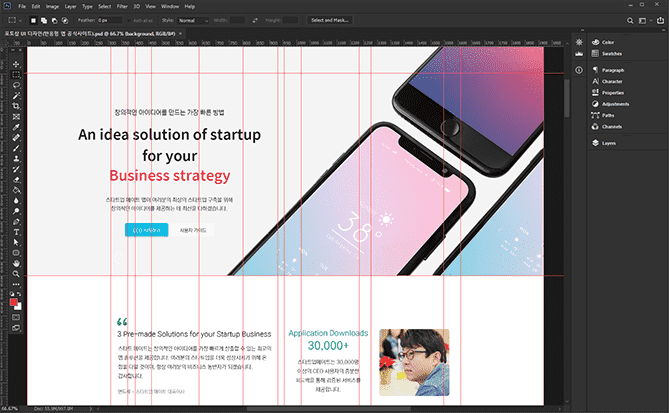This screenshot has width=669, height=413.
Task: Open the Paragraph panel
Action: click(x=608, y=70)
